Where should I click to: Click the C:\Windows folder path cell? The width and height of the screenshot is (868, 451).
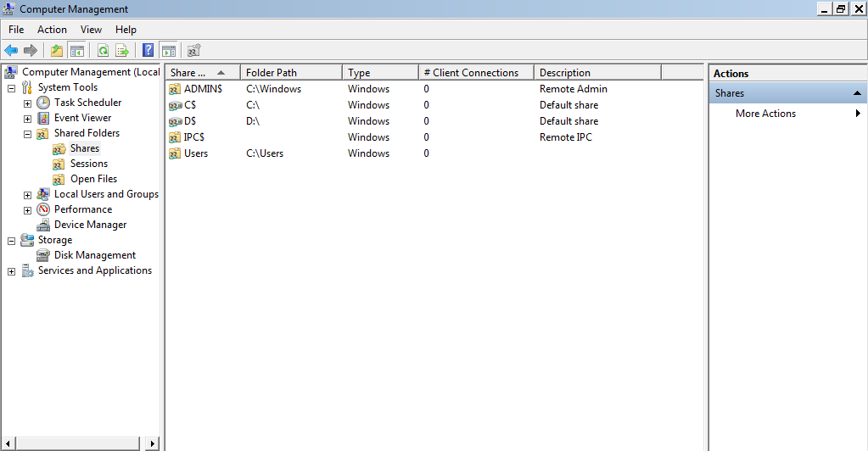coord(273,89)
